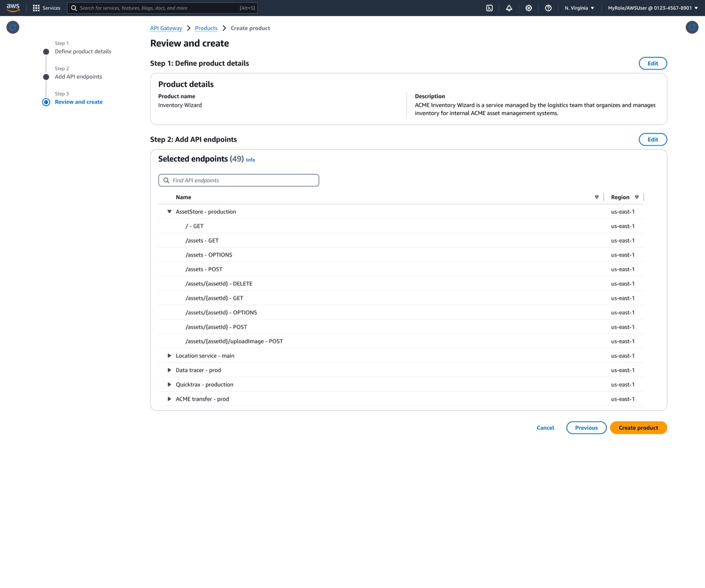Sort by Name column arrow

point(596,197)
